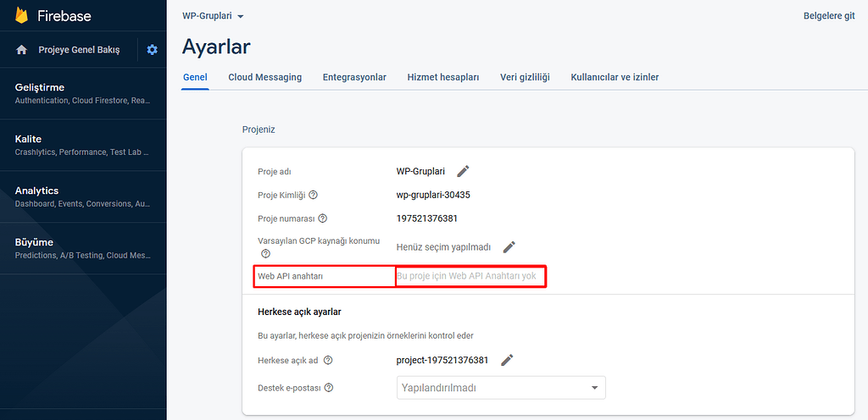Image resolution: width=868 pixels, height=420 pixels.
Task: Open WP-Gruplari project selector dropdown
Action: point(213,16)
